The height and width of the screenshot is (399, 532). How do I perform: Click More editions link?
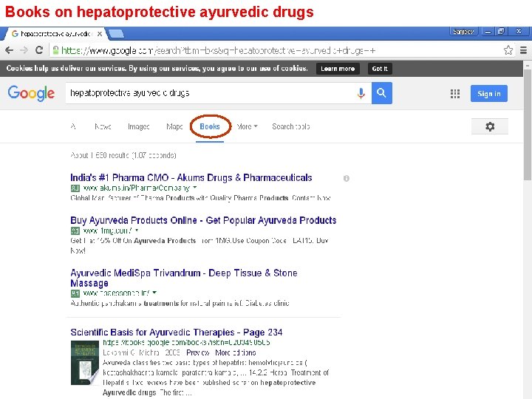236,352
